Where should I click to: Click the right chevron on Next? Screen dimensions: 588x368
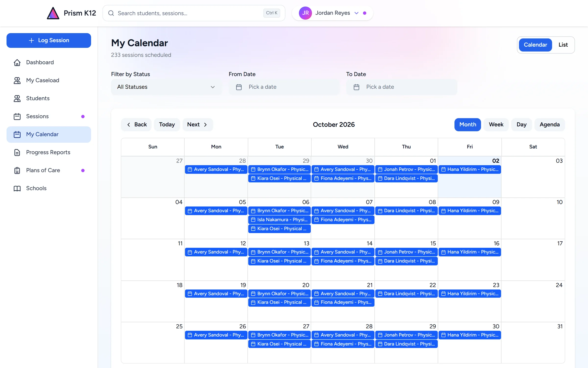coord(205,125)
